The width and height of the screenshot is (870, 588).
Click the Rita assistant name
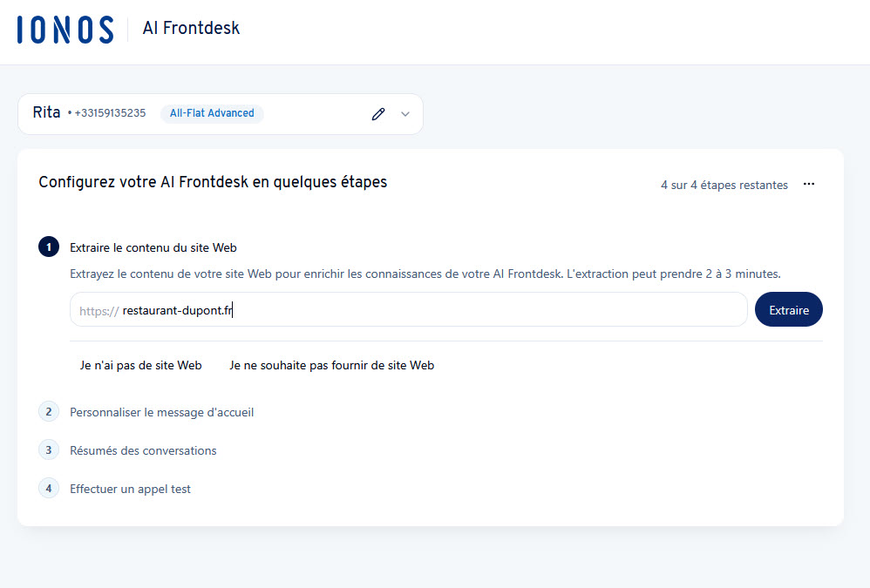coord(46,112)
